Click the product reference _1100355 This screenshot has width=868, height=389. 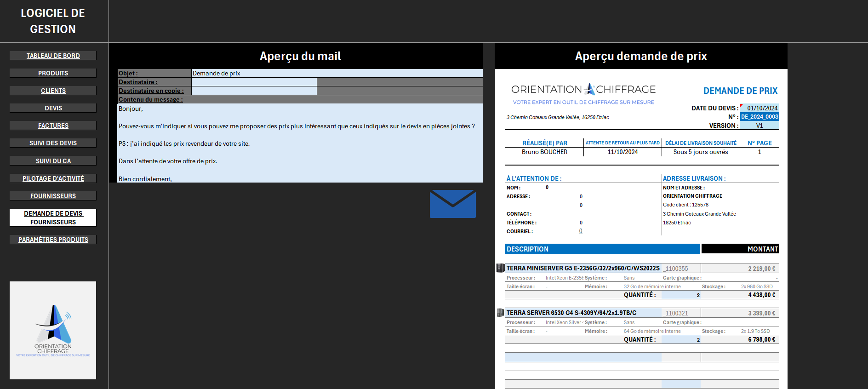676,269
